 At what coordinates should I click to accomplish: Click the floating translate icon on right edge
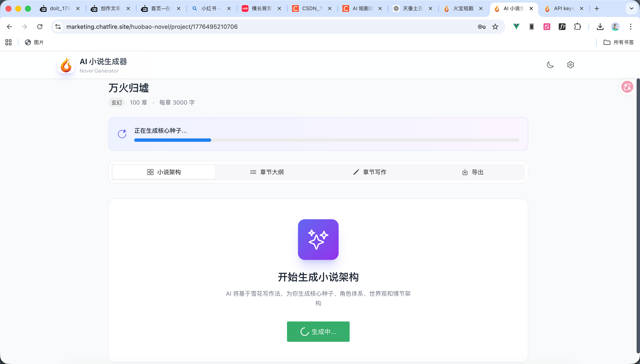[628, 87]
